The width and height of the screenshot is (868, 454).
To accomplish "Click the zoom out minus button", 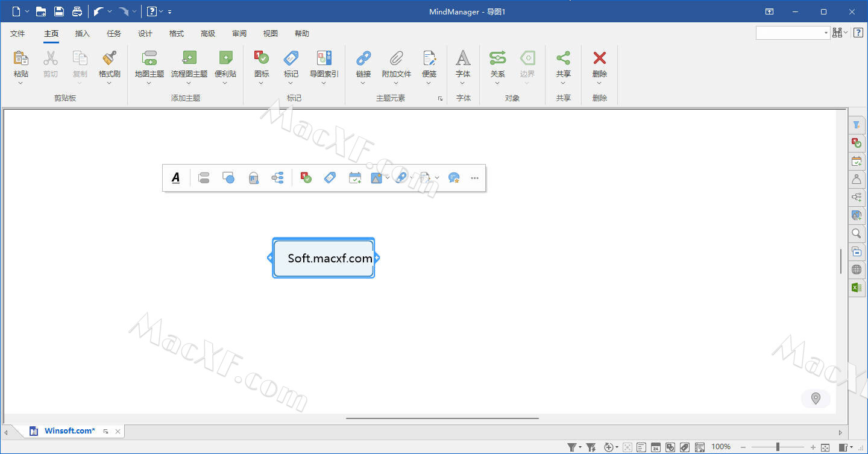I will click(743, 447).
